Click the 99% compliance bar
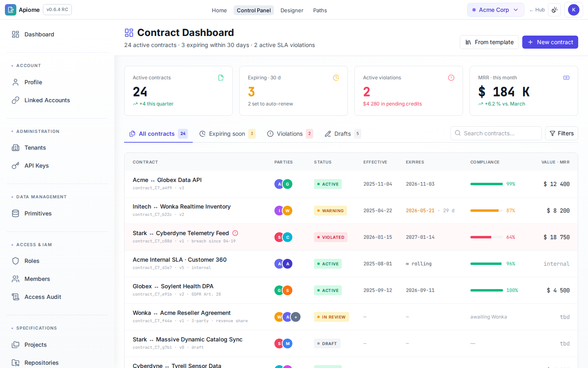 point(487,184)
